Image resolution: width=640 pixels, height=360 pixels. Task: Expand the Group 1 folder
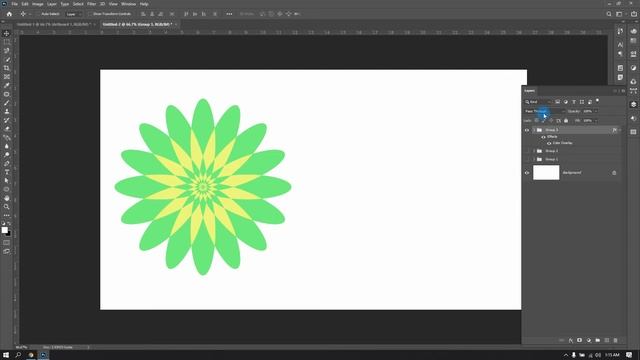(x=534, y=159)
